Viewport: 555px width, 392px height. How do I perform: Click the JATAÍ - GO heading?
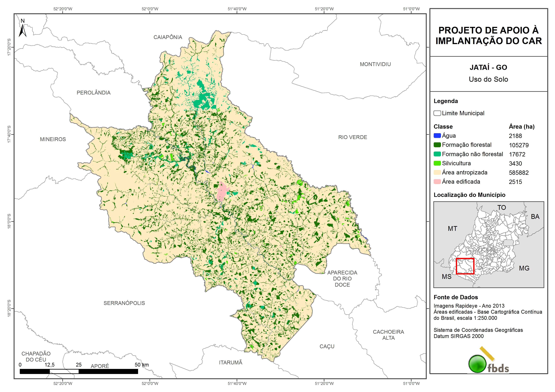click(488, 67)
